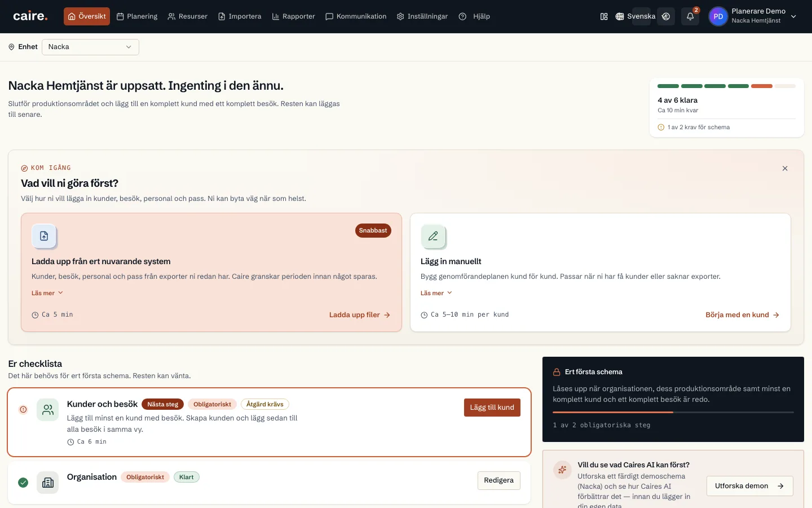Viewport: 812px width, 508px height.
Task: Open the Rapporter menu
Action: pyautogui.click(x=293, y=16)
